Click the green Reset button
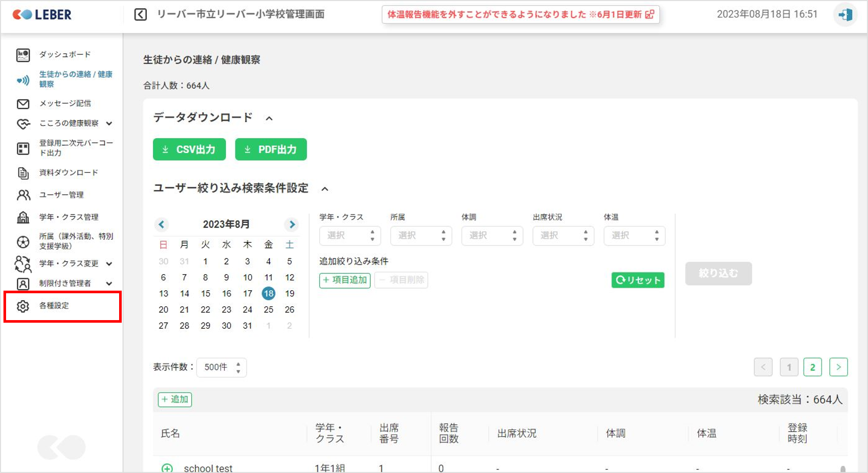Image resolution: width=868 pixels, height=473 pixels. coord(638,280)
